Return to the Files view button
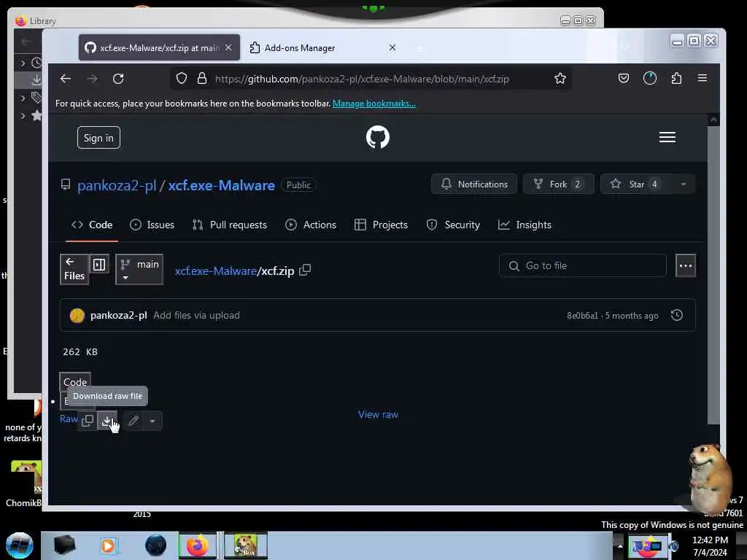Screen dimensions: 747x560 [74, 270]
